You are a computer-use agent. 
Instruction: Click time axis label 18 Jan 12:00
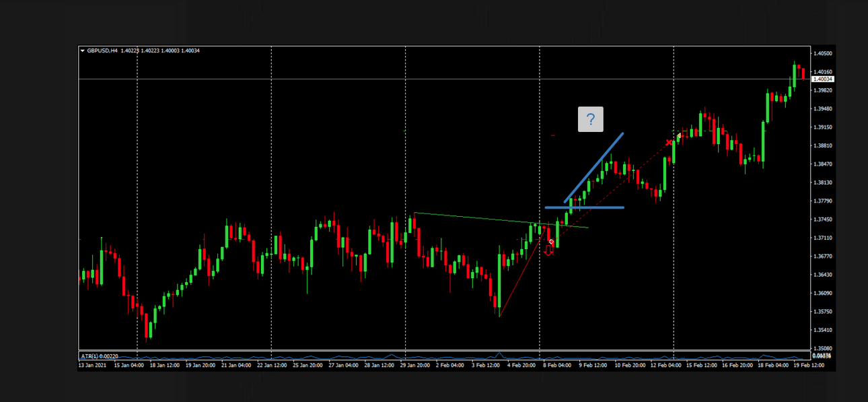(164, 365)
